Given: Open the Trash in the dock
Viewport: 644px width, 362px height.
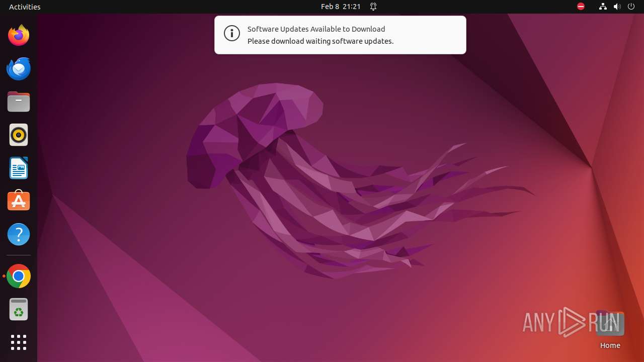Looking at the screenshot, I should (19, 309).
